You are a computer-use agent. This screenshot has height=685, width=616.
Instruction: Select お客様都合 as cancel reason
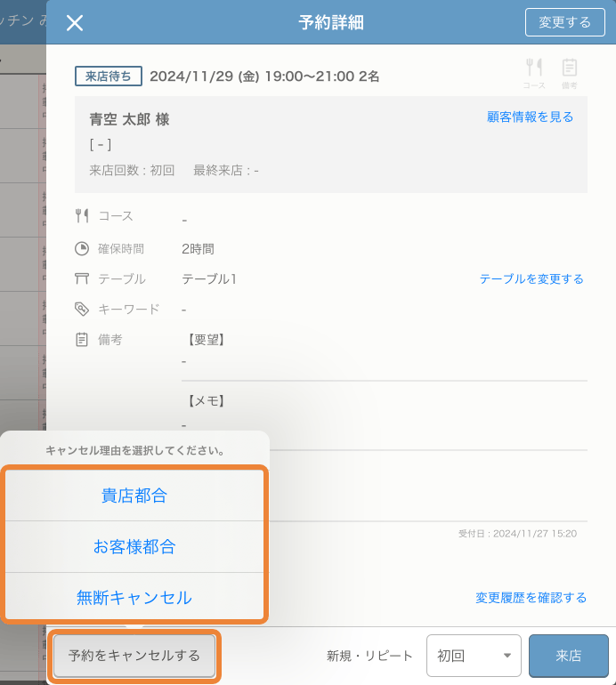click(x=134, y=547)
